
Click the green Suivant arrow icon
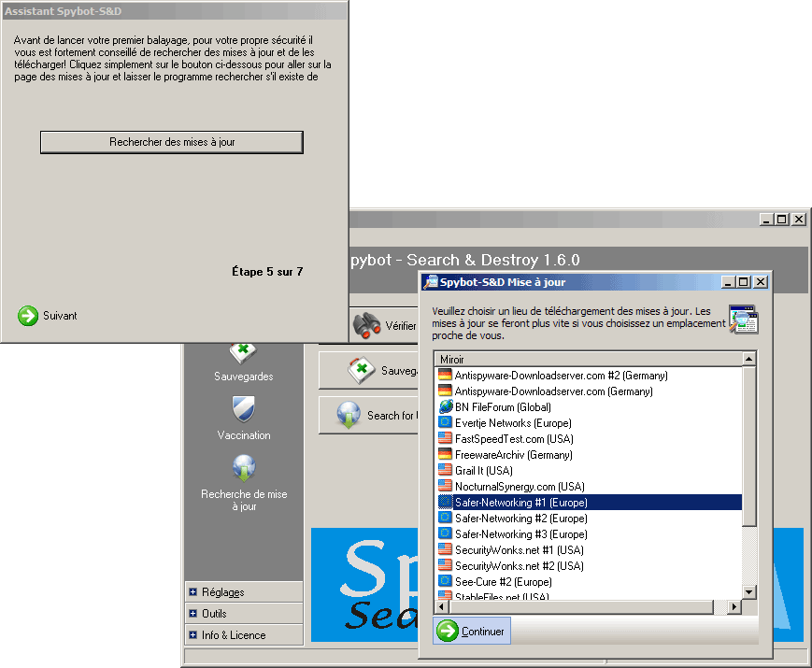point(28,316)
